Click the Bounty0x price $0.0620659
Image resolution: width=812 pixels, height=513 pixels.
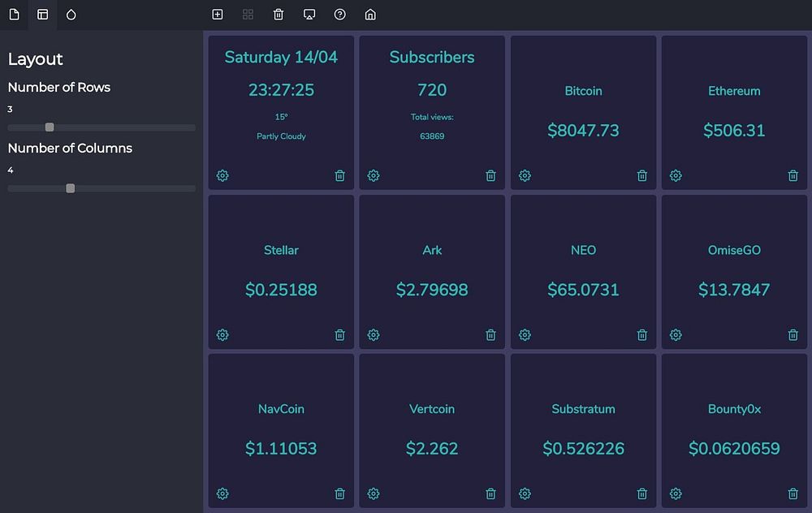pyautogui.click(x=734, y=449)
